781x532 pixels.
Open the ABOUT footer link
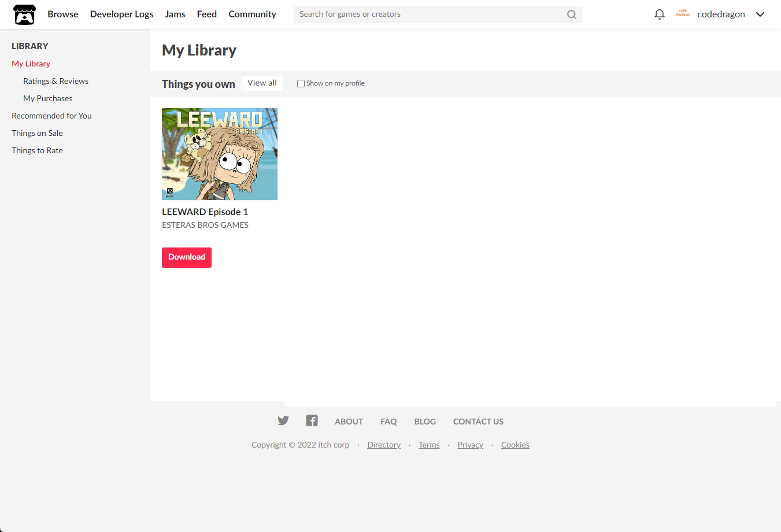pyautogui.click(x=349, y=422)
